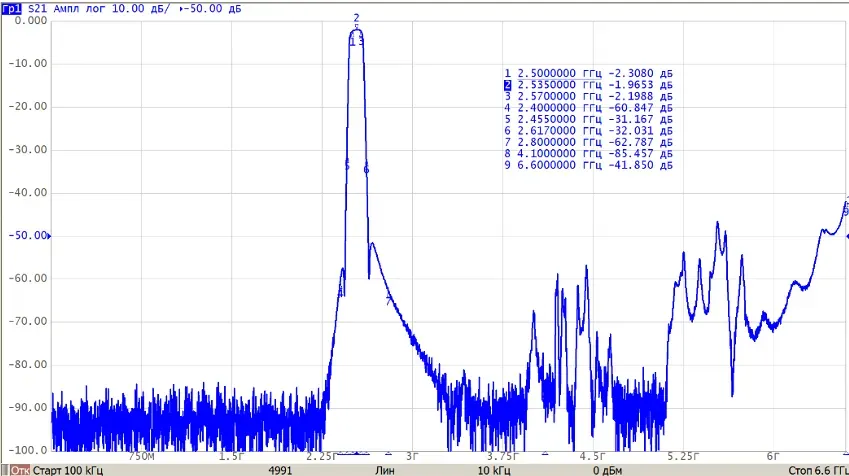Click the Лин sweep type field
This screenshot has height=476, width=849.
click(x=385, y=470)
